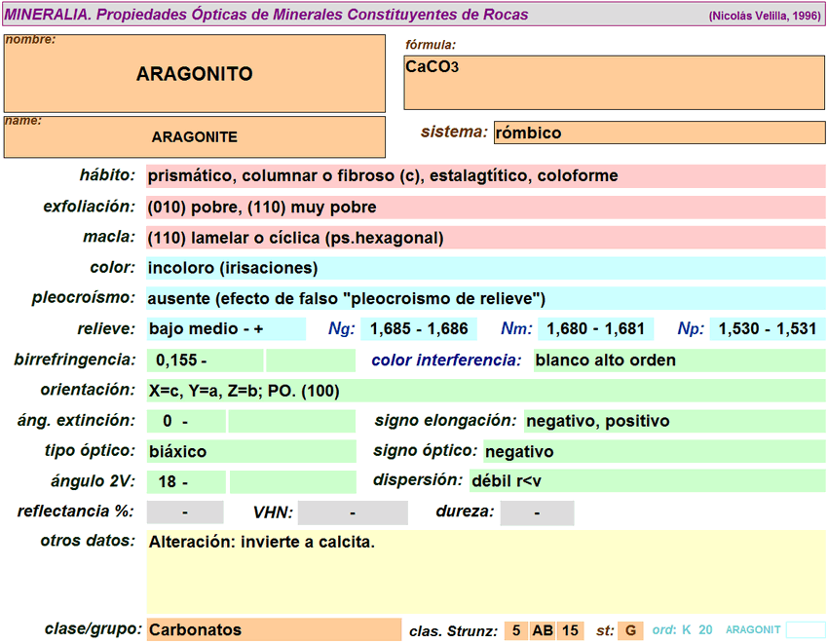This screenshot has height=644, width=828.
Task: Click the fórmula field containing CaCO3
Action: pyautogui.click(x=614, y=82)
